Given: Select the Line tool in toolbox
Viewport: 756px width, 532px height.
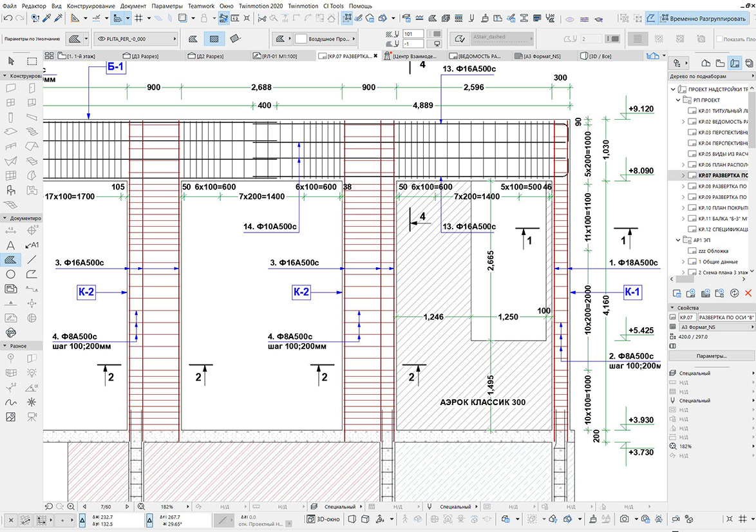Looking at the screenshot, I should point(32,260).
